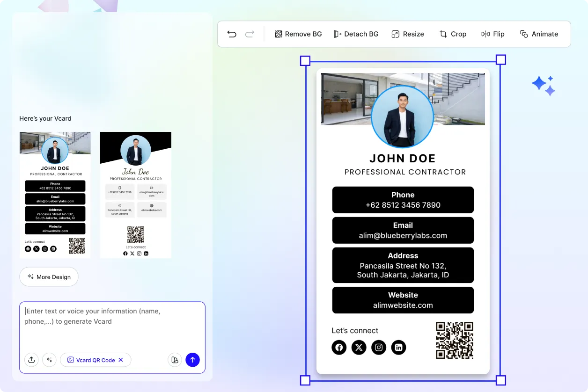The width and height of the screenshot is (588, 392).
Task: Click the AI sparkles icon near the input
Action: pyautogui.click(x=49, y=360)
